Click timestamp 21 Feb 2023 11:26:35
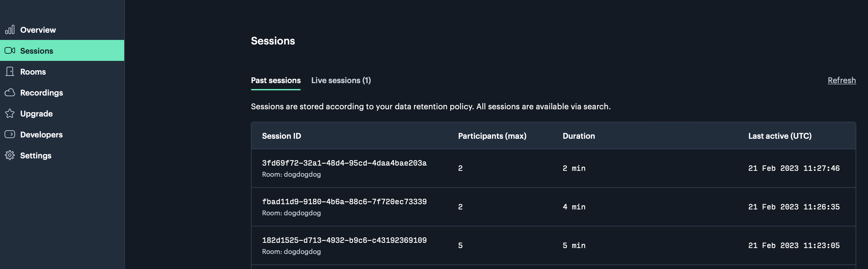The height and width of the screenshot is (269, 868). (794, 206)
